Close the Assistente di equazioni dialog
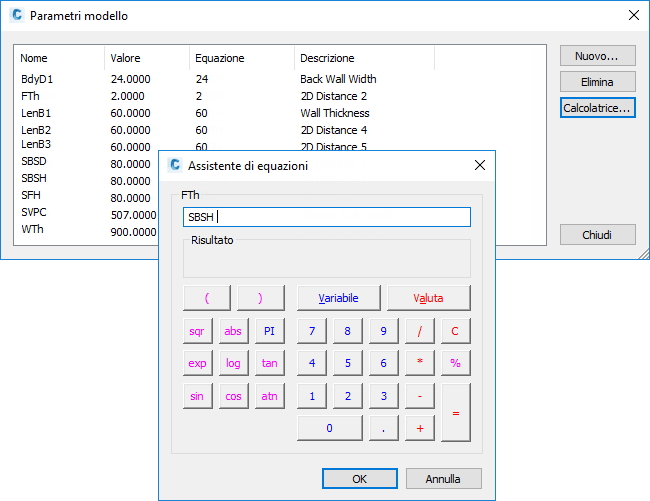 [480, 165]
